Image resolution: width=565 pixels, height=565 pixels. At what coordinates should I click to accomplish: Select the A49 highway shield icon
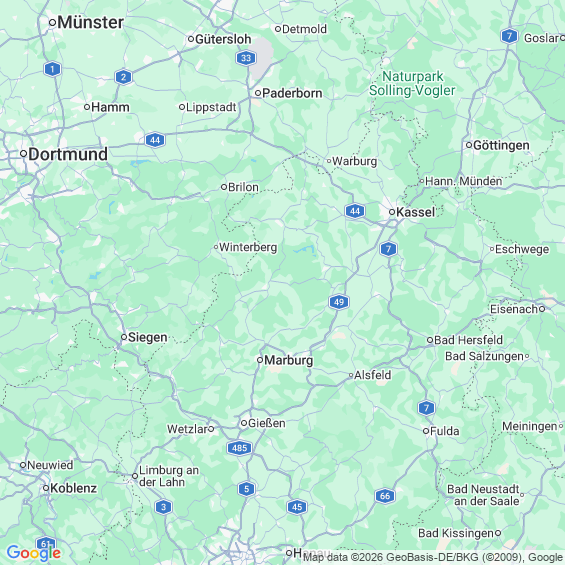(x=339, y=302)
